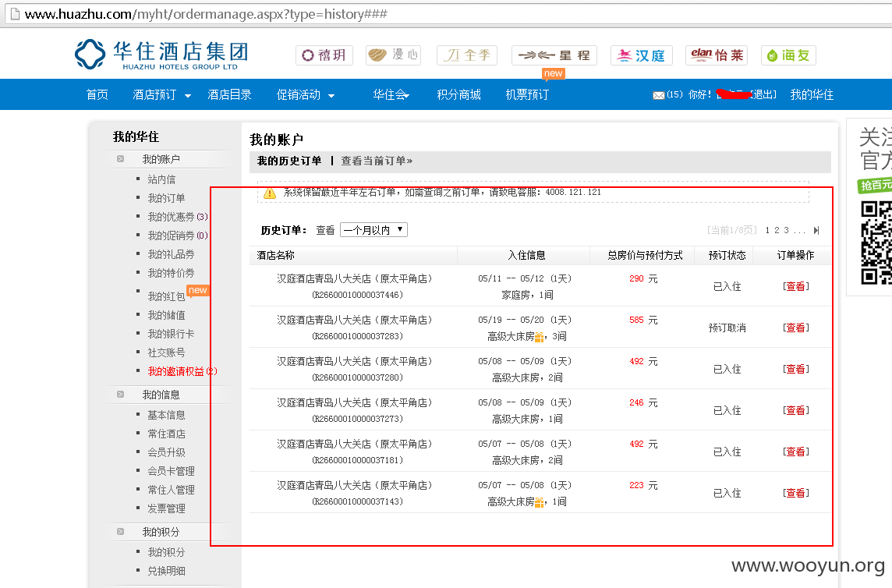View order R26600010000037181 via 查看
Screen dimensions: 892x588
796,452
